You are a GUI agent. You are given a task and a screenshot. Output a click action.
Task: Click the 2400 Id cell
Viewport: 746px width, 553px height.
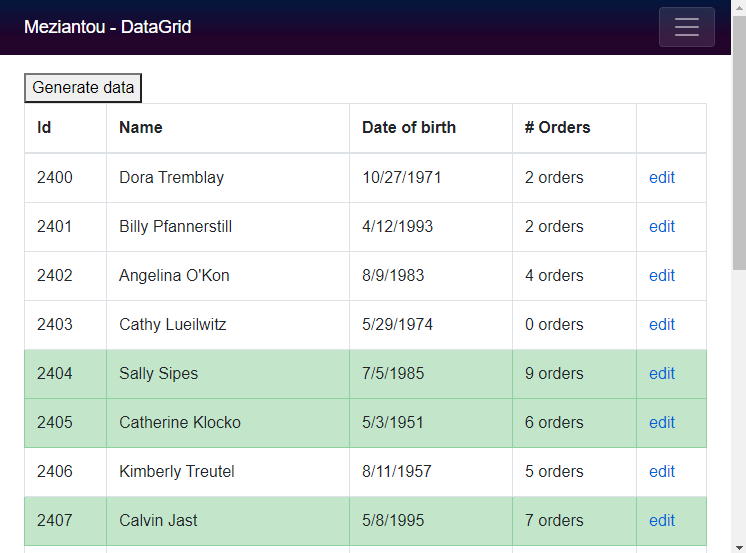55,178
